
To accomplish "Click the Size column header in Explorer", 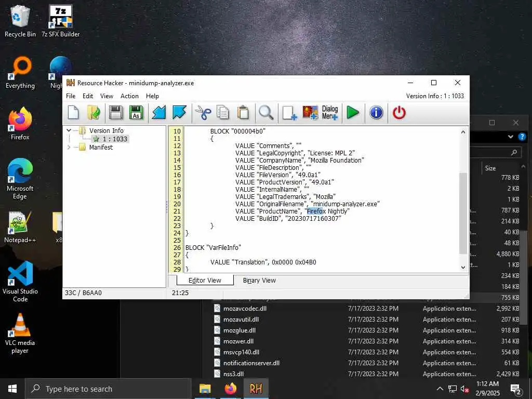I will [490, 168].
